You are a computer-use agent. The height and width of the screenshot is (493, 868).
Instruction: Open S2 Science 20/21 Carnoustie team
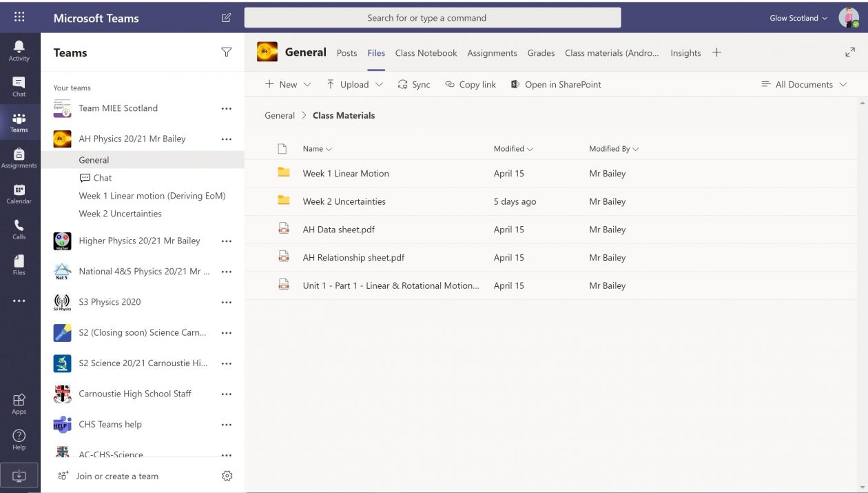pos(143,363)
